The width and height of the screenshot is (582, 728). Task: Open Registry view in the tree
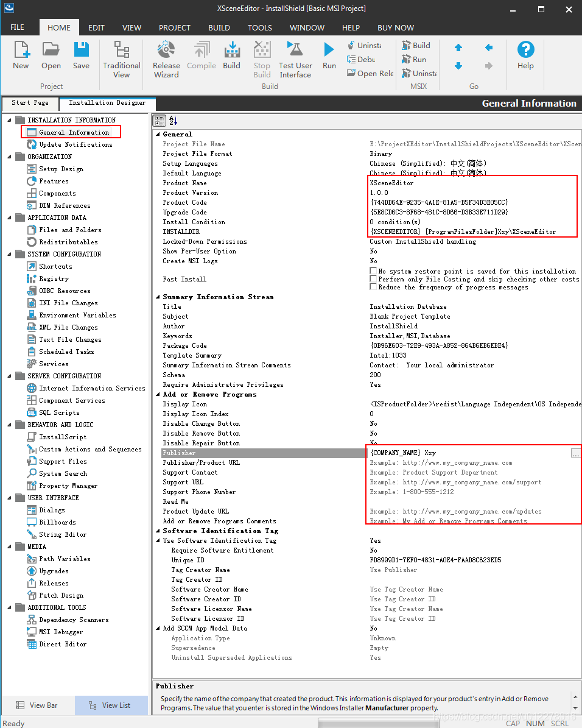point(54,278)
